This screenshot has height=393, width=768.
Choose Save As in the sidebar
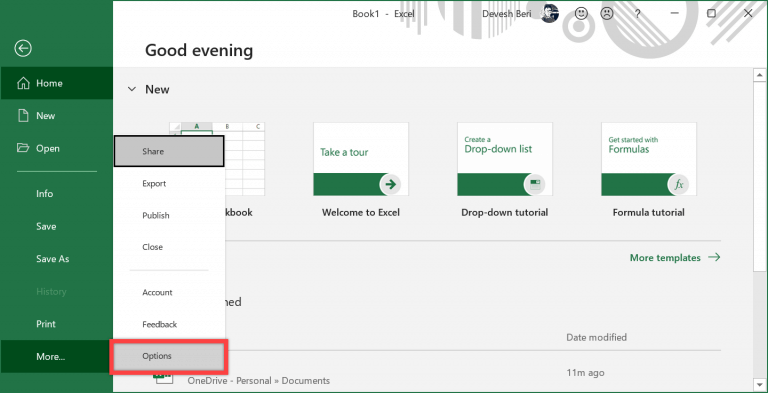click(56, 259)
